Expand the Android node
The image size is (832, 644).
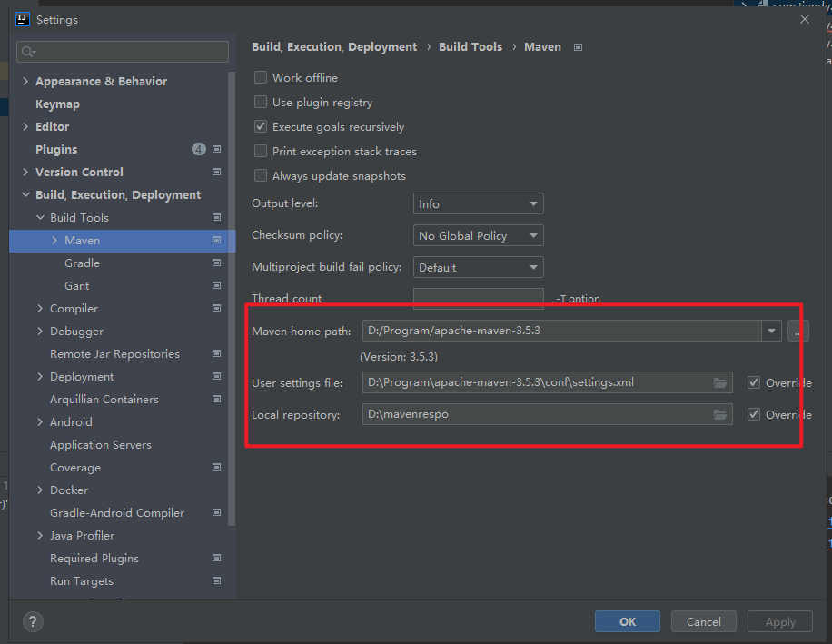(x=40, y=421)
